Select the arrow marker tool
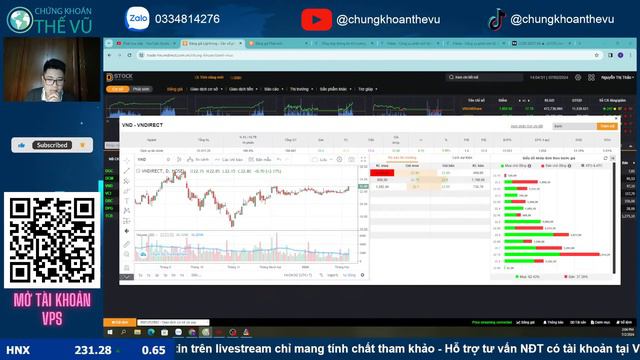The image size is (640, 360). tap(127, 231)
